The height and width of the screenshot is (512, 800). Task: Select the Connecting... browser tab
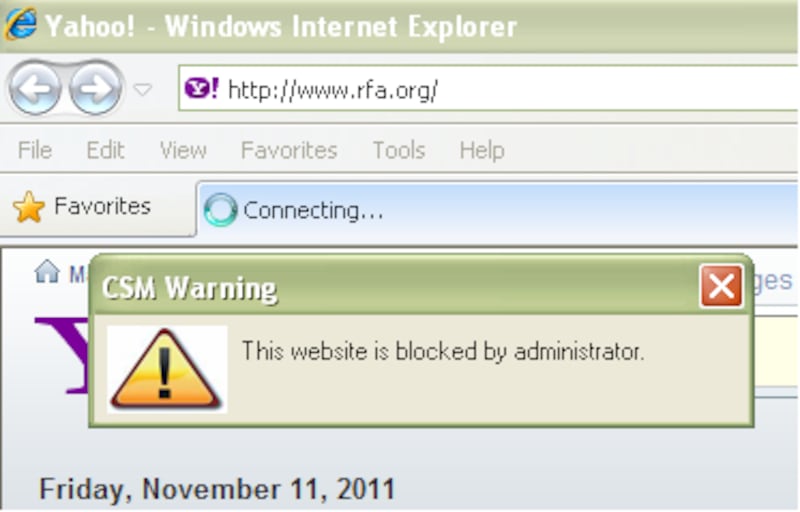point(497,210)
